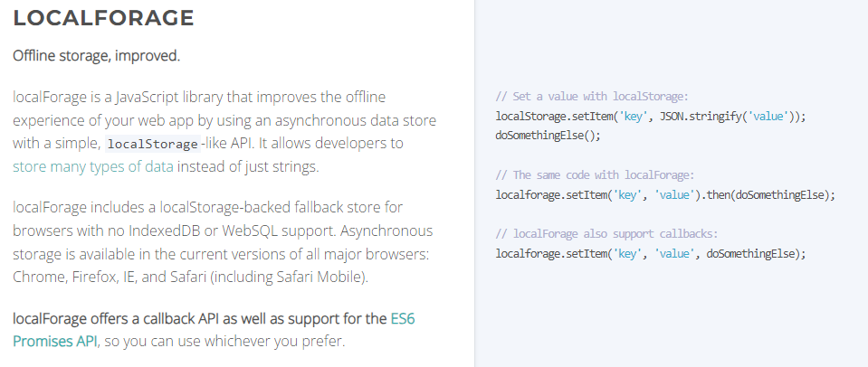Click the localforage.setItem .then code line
Viewport: 868px width, 367px height.
click(x=665, y=195)
